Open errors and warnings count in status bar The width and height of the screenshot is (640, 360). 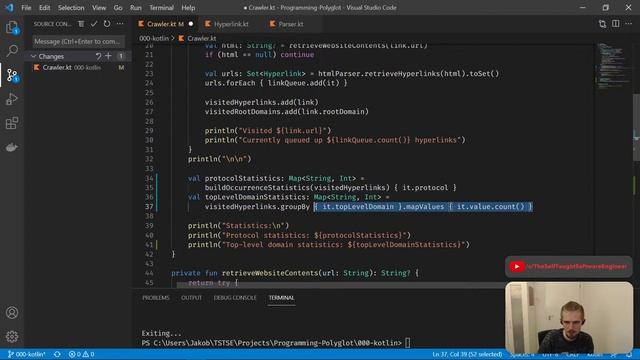(x=81, y=354)
